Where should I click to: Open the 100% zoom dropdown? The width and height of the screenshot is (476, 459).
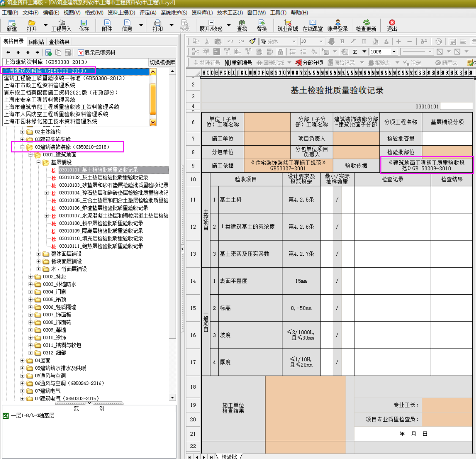394,52
